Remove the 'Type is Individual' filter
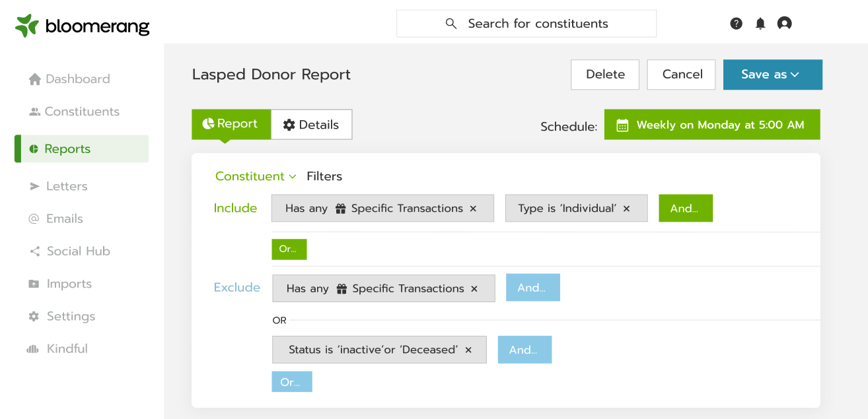Image resolution: width=868 pixels, height=419 pixels. 627,209
